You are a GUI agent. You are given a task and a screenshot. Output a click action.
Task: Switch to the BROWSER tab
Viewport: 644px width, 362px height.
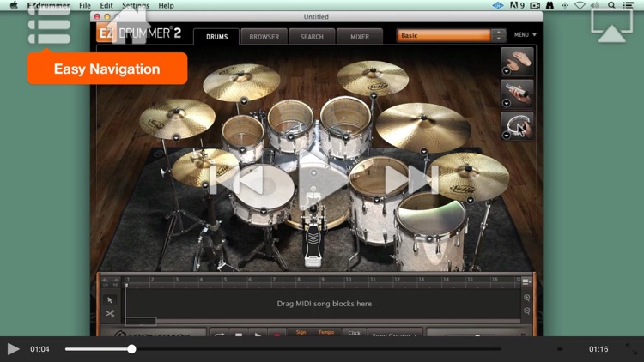(x=264, y=37)
